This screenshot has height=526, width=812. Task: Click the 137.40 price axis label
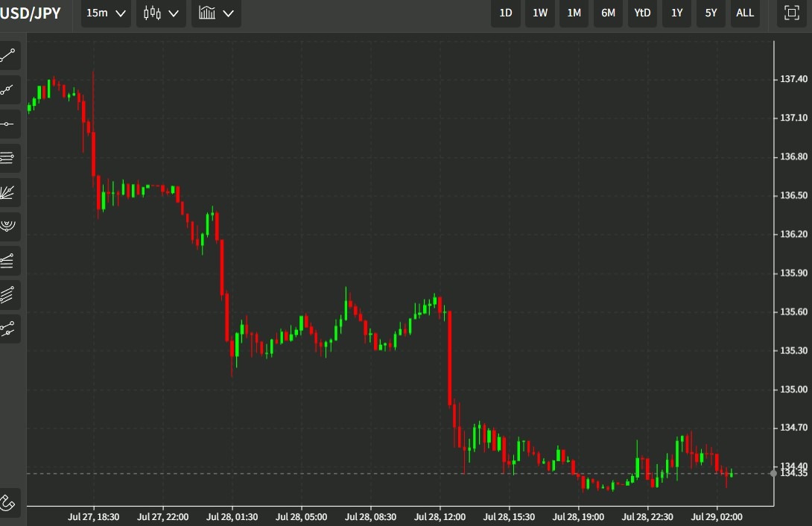[794, 79]
